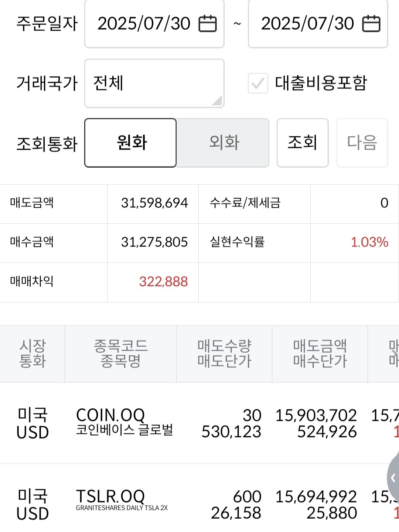Click the 매도금액 total 31,598,694

click(x=154, y=203)
